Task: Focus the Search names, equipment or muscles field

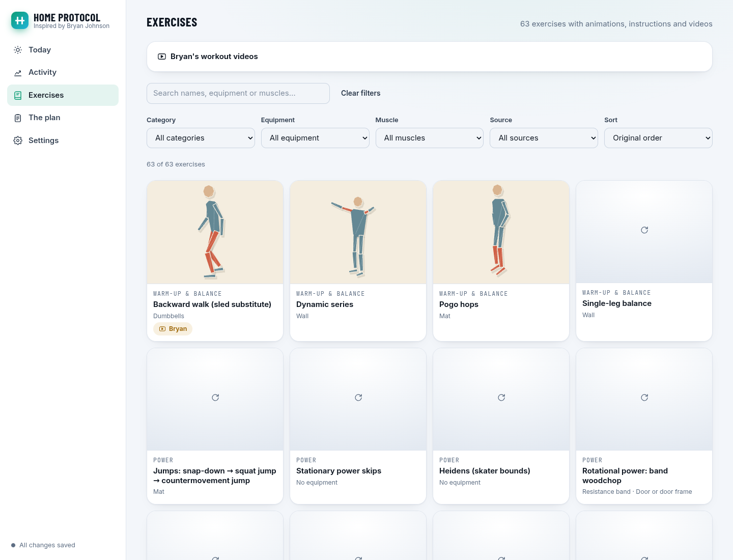Action: [x=238, y=93]
